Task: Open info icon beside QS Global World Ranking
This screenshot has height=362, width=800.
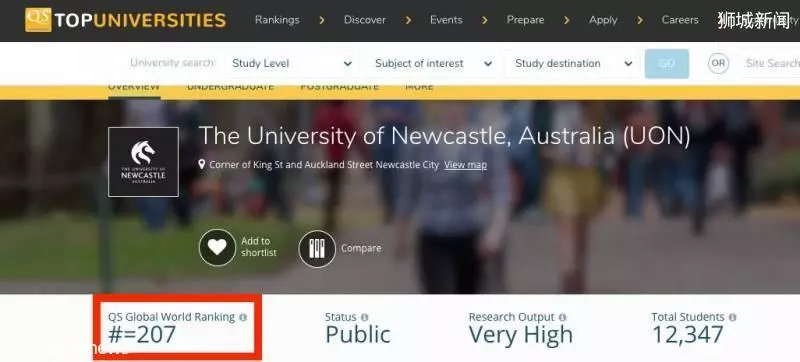Action: click(x=243, y=317)
